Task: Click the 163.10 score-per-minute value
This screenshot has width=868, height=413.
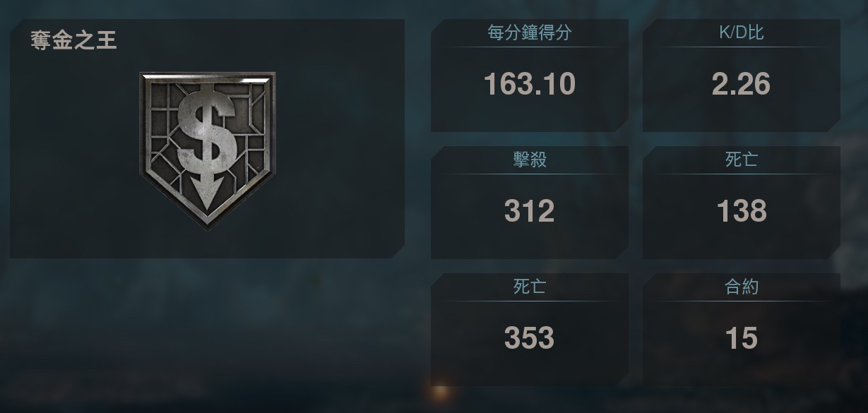Action: [x=529, y=84]
